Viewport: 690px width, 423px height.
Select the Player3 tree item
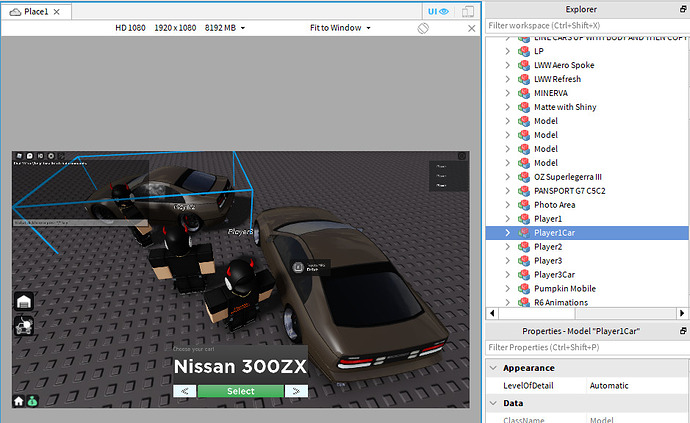(548, 261)
